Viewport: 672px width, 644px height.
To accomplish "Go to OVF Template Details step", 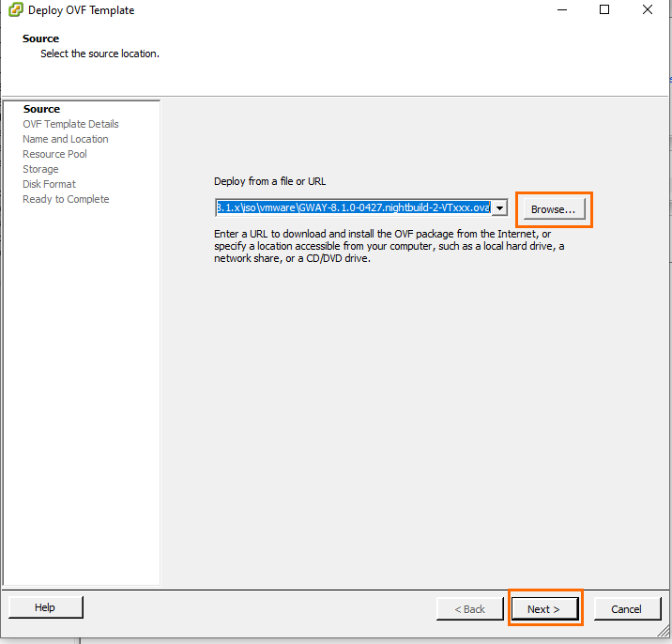I will [x=70, y=124].
